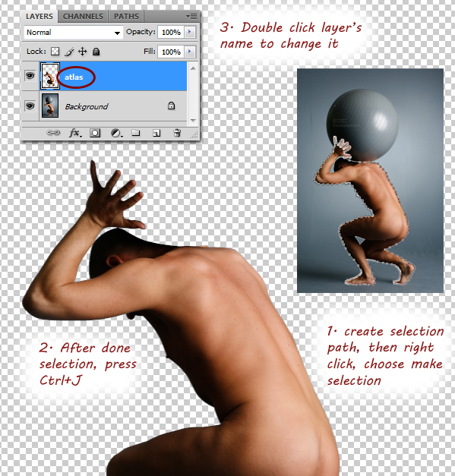
Task: Hide the atlas layer
Action: (30, 75)
